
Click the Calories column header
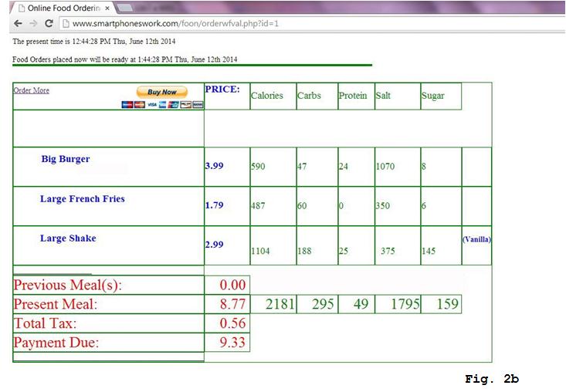[x=267, y=96]
